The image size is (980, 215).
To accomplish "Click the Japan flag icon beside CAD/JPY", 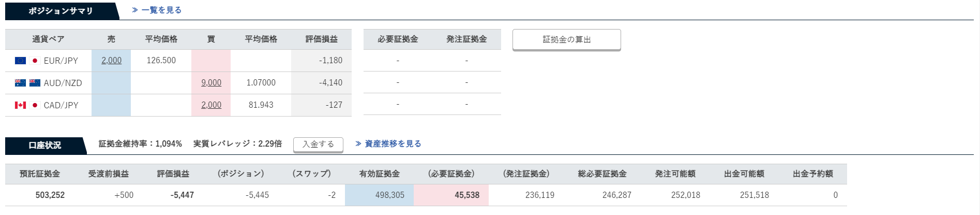I will (x=35, y=105).
